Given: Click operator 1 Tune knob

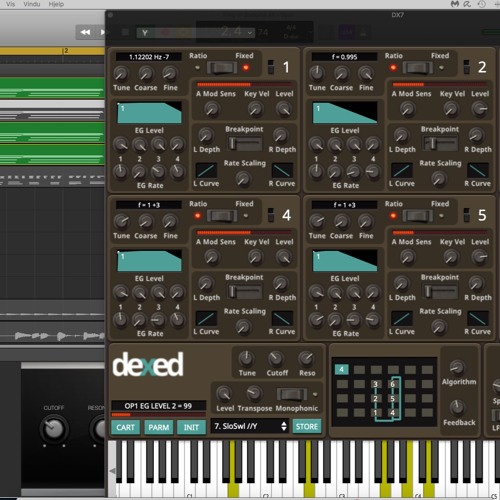Looking at the screenshot, I should tap(121, 73).
